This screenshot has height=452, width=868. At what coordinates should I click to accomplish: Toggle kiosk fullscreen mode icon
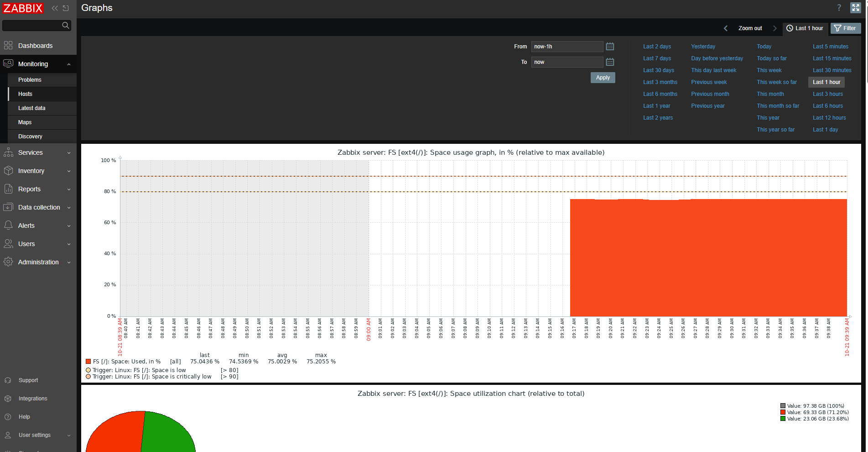tap(855, 8)
